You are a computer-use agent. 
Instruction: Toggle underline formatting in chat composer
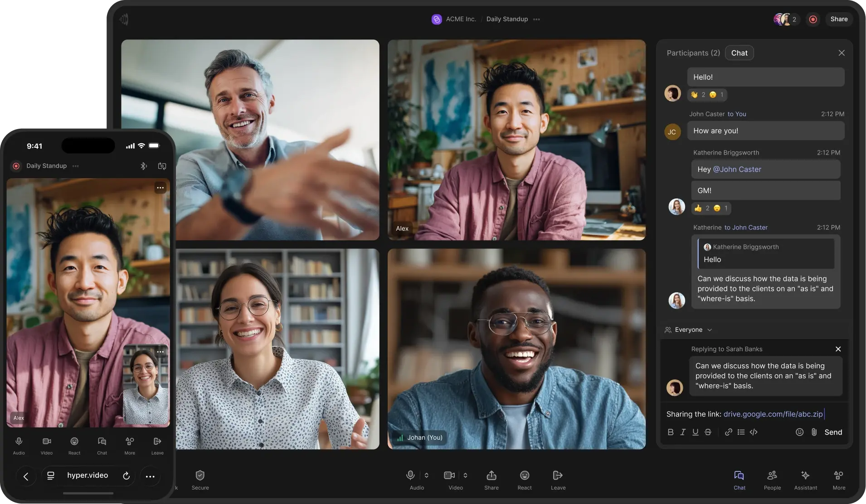tap(695, 432)
